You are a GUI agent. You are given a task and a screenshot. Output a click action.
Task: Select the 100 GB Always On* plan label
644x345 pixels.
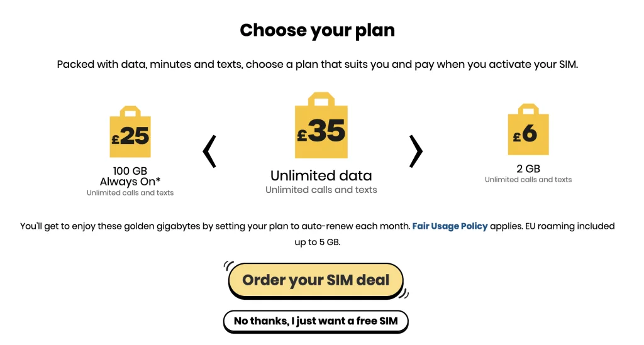(130, 176)
